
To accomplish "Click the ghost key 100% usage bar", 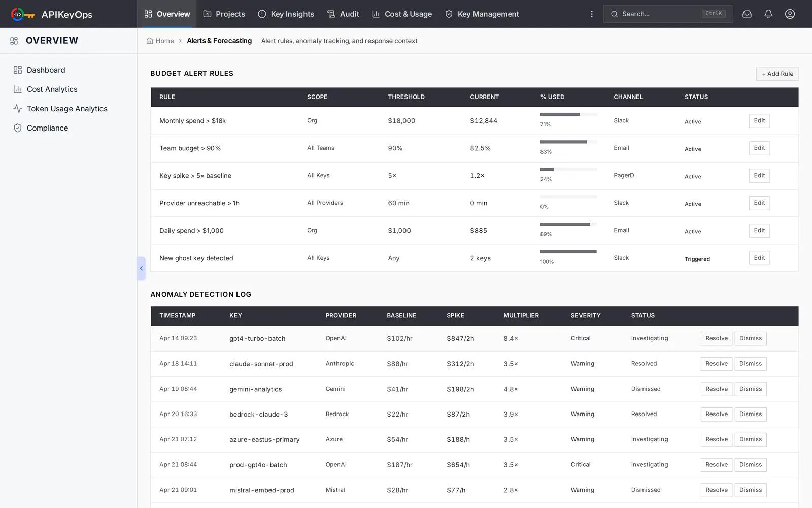I will (x=568, y=252).
